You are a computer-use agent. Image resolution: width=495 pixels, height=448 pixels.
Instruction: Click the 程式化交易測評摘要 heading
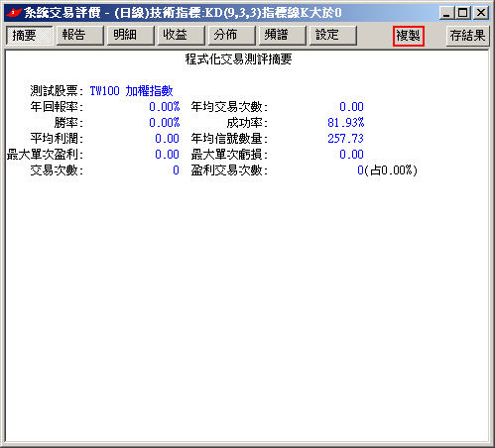coord(238,59)
